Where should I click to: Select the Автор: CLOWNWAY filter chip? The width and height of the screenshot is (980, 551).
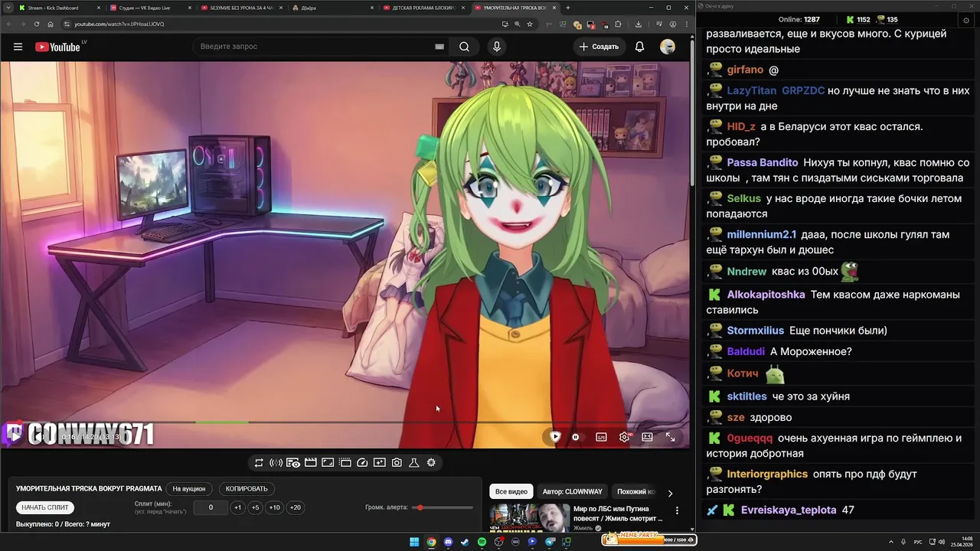click(x=572, y=491)
